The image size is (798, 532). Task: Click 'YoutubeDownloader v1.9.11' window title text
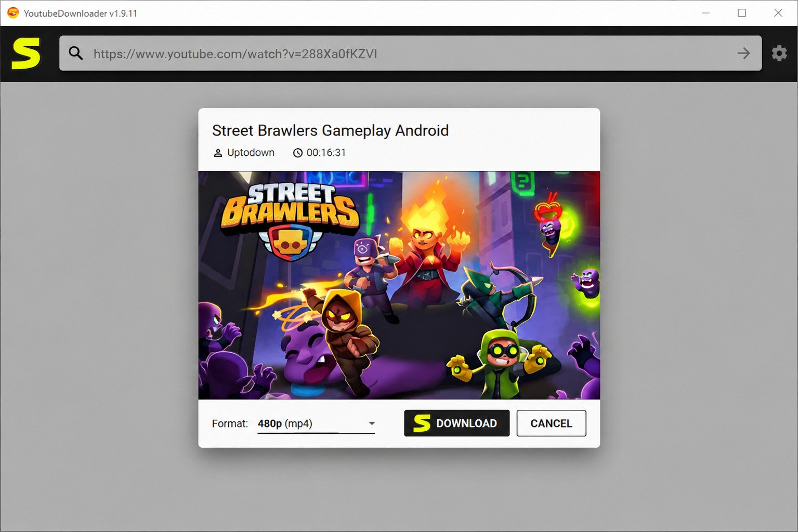pos(81,14)
